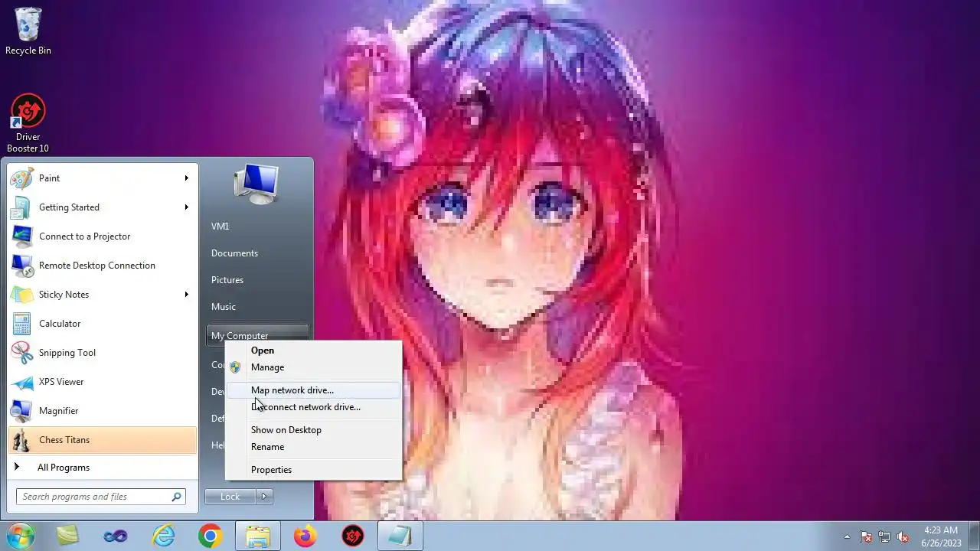
Task: Launch the Magnifier
Action: click(x=102, y=411)
